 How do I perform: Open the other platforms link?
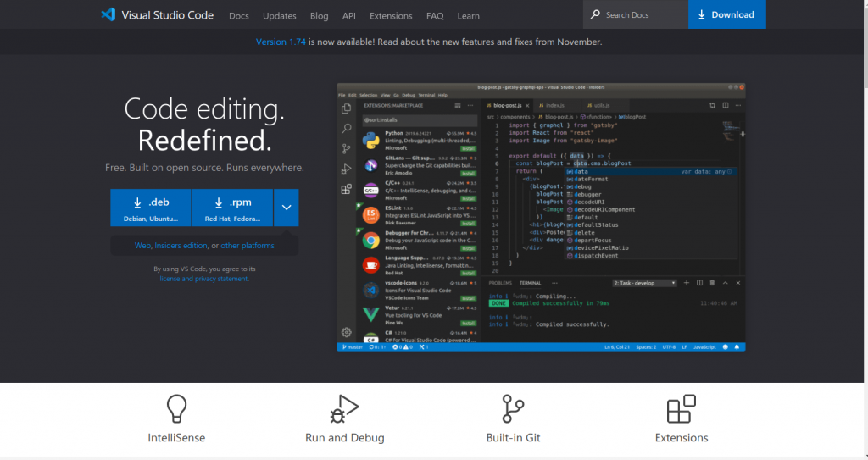248,245
